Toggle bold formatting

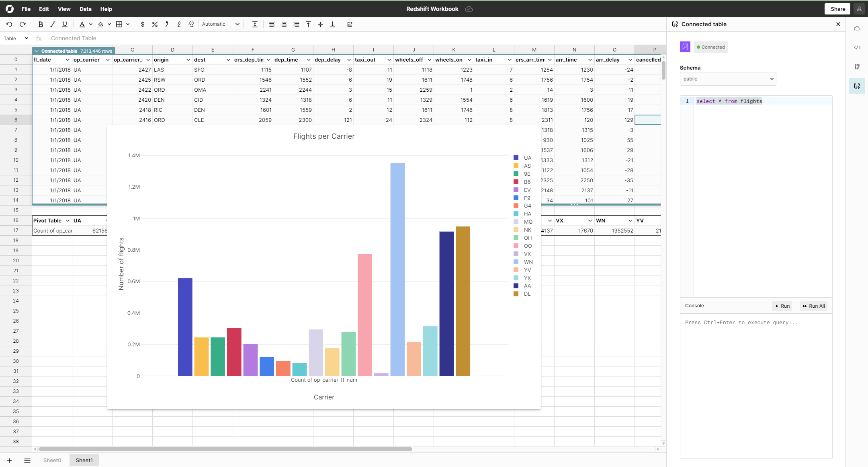pyautogui.click(x=40, y=24)
